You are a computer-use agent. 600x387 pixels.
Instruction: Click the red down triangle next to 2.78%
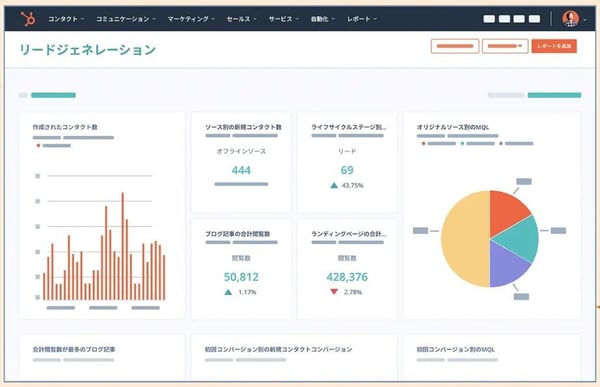pos(334,292)
